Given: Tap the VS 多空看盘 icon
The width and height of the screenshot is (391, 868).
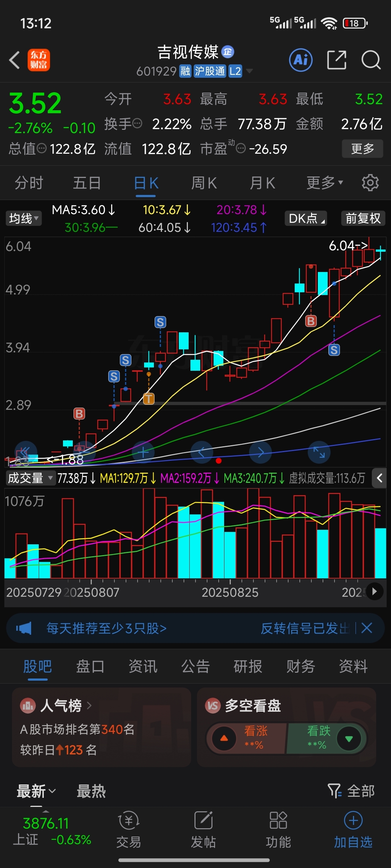Looking at the screenshot, I should [213, 706].
